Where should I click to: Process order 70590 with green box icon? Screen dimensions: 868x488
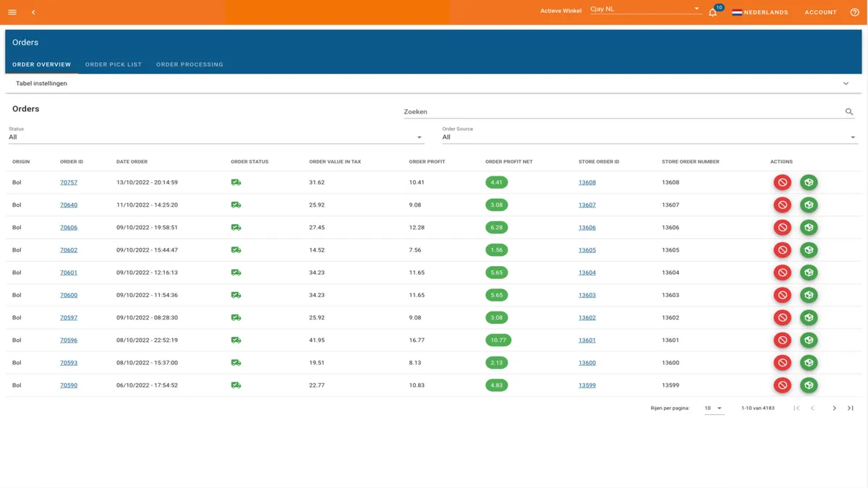(809, 385)
